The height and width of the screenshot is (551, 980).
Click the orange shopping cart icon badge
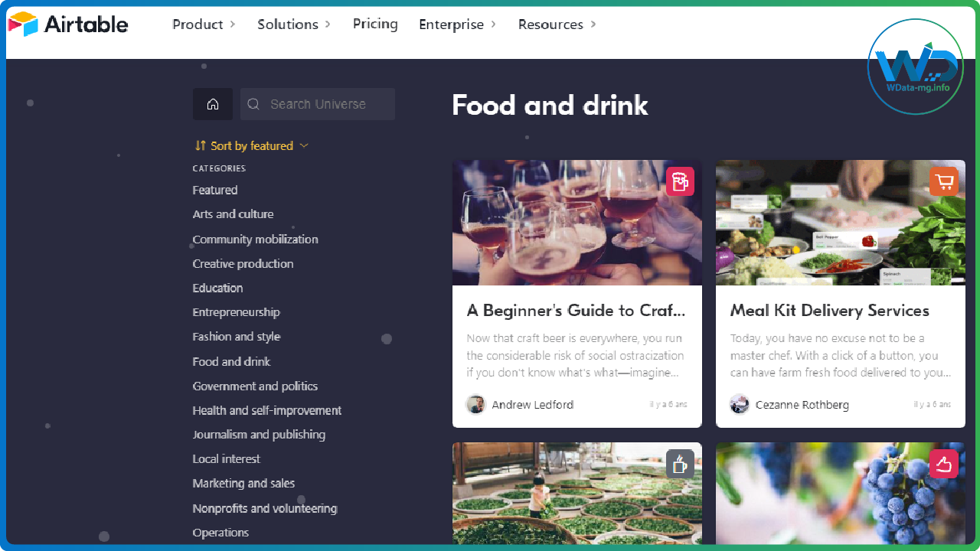click(x=943, y=181)
